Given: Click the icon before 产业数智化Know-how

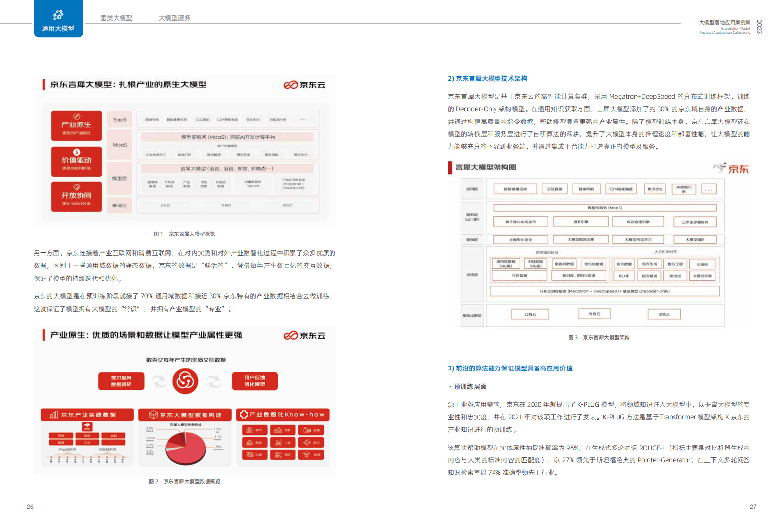Looking at the screenshot, I should 244,414.
